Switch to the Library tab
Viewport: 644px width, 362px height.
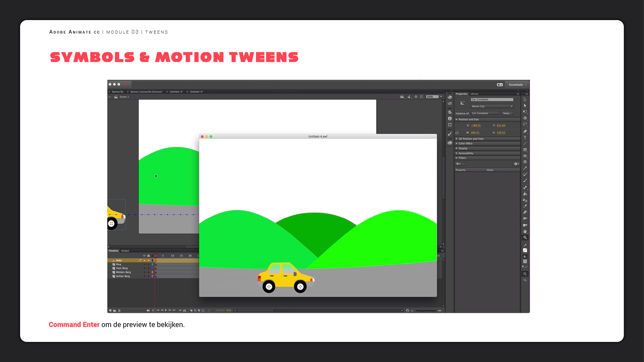pyautogui.click(x=474, y=94)
